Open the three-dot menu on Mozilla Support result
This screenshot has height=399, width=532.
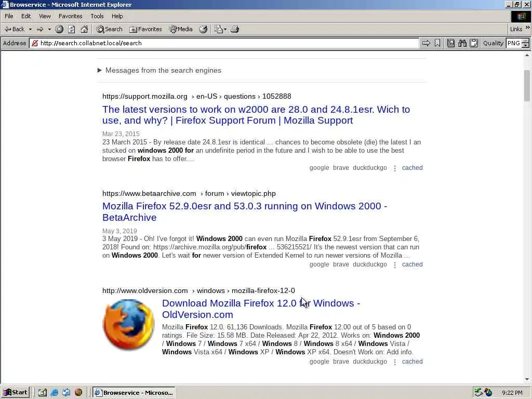[x=395, y=168]
